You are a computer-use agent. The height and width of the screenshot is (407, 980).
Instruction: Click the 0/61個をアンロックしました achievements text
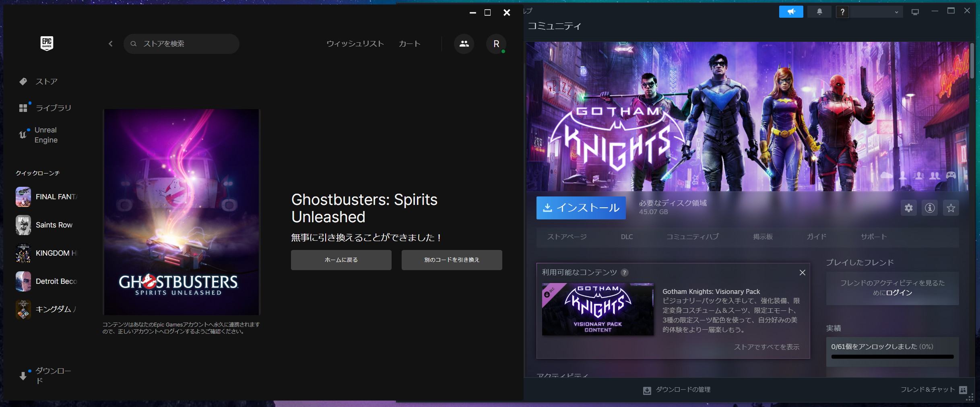click(x=882, y=347)
